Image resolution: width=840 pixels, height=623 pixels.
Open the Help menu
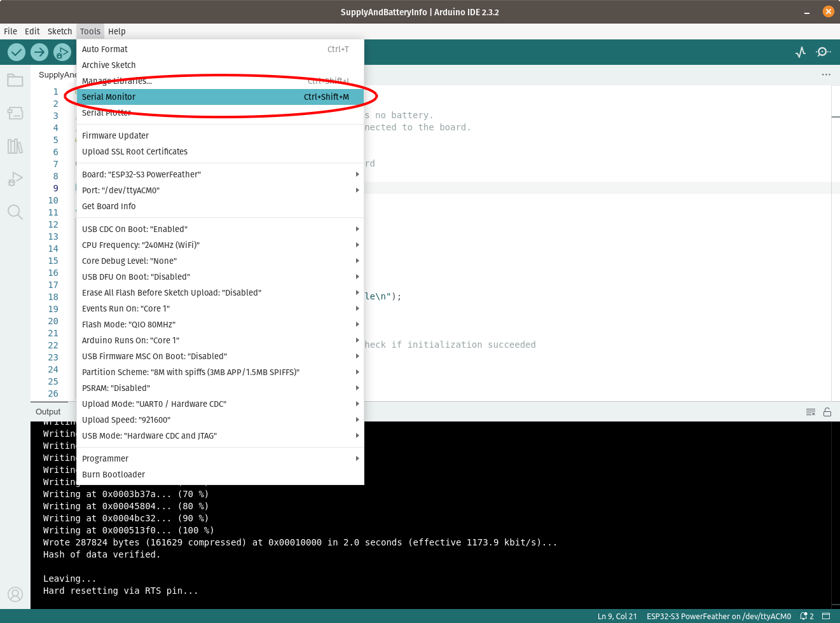pyautogui.click(x=116, y=31)
